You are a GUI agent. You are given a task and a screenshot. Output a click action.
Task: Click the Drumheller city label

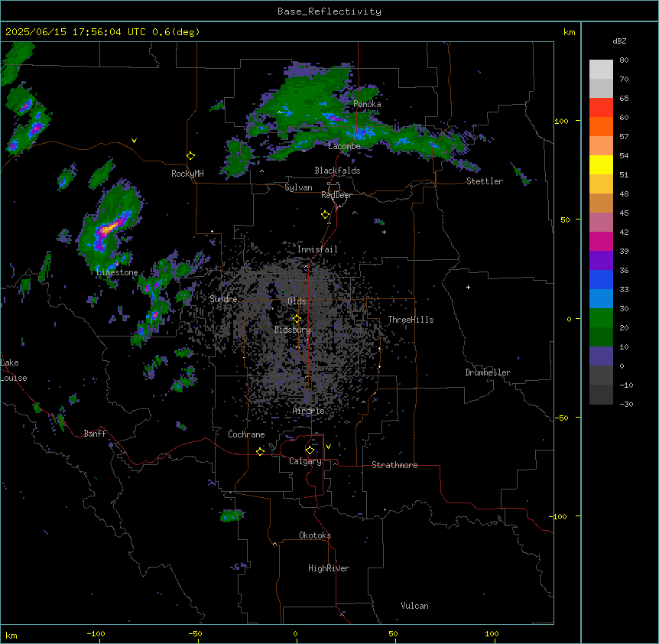pos(488,372)
